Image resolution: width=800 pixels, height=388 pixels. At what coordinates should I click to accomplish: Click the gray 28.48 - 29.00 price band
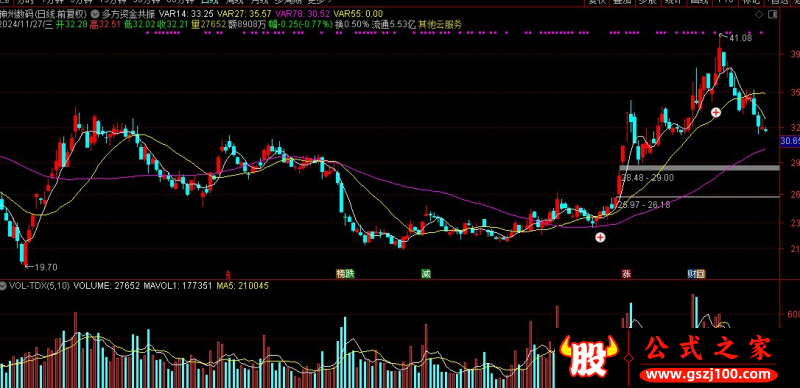click(699, 168)
